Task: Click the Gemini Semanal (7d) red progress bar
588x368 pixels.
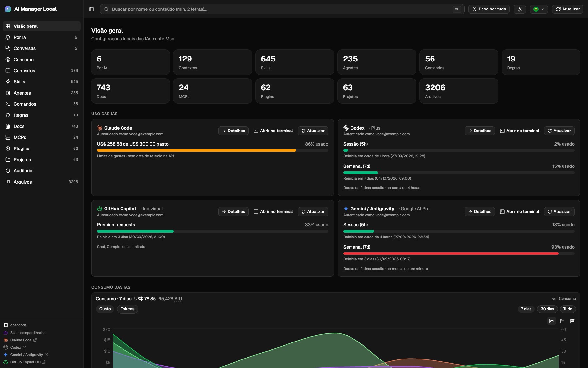Action: click(x=459, y=254)
